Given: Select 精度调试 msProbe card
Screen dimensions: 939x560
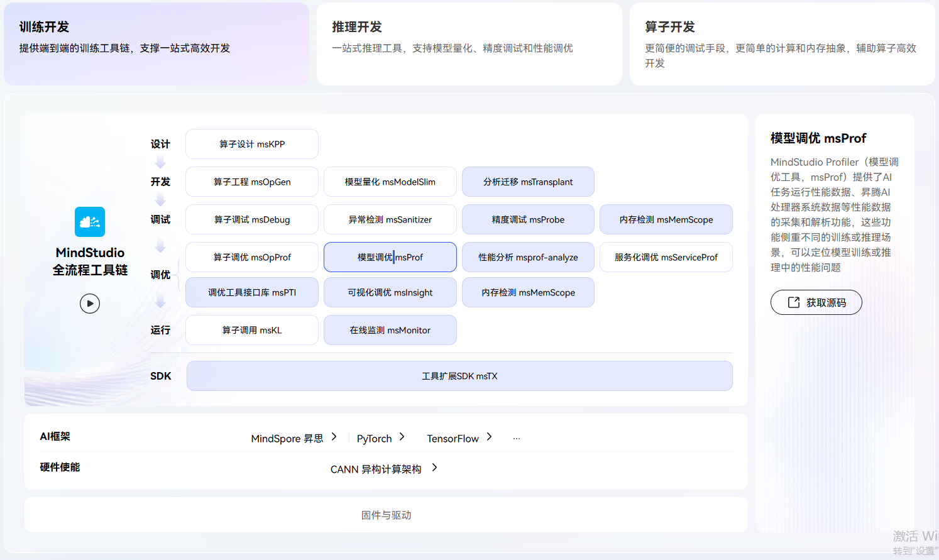Looking at the screenshot, I should pyautogui.click(x=528, y=219).
